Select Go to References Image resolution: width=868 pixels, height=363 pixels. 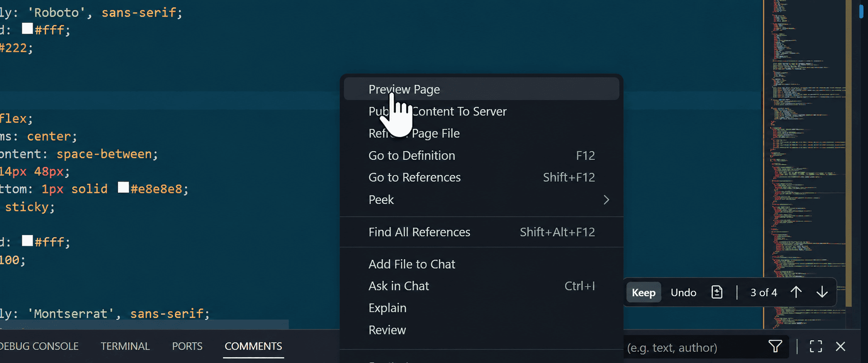481,177
